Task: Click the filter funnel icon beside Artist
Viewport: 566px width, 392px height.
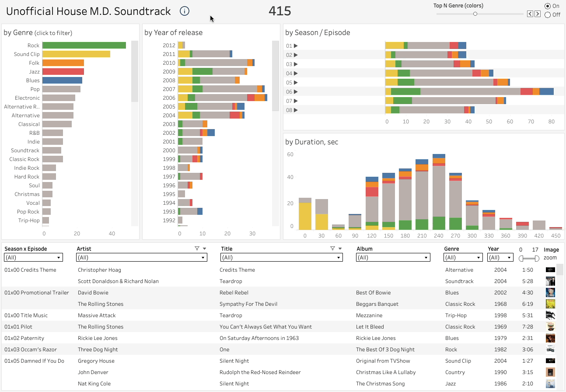Action: click(x=197, y=248)
